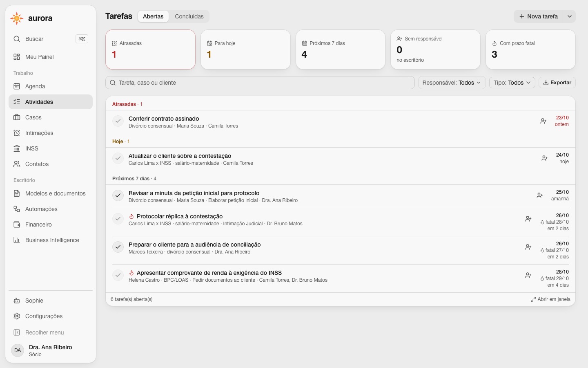Complete Protocolar réplica à contestação task
588x368 pixels.
(x=118, y=219)
